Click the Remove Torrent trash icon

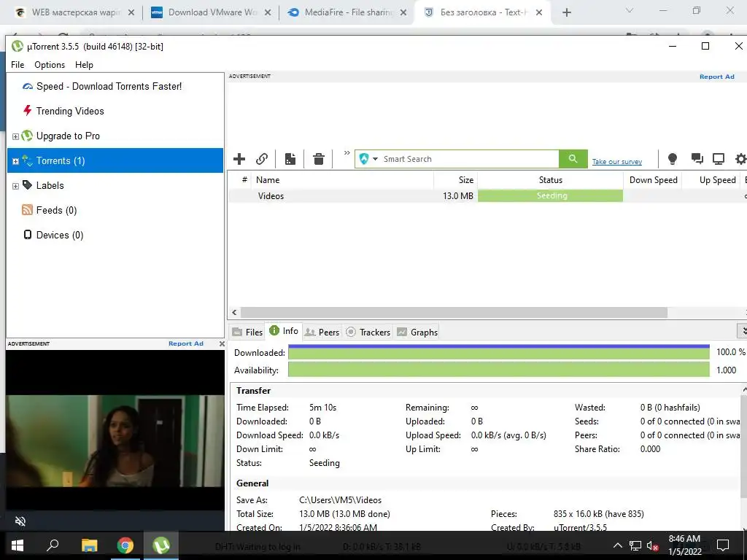point(319,158)
